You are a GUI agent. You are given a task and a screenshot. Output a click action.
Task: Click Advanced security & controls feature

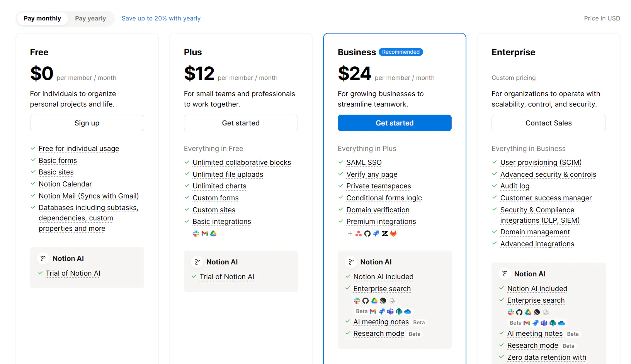[x=548, y=174]
